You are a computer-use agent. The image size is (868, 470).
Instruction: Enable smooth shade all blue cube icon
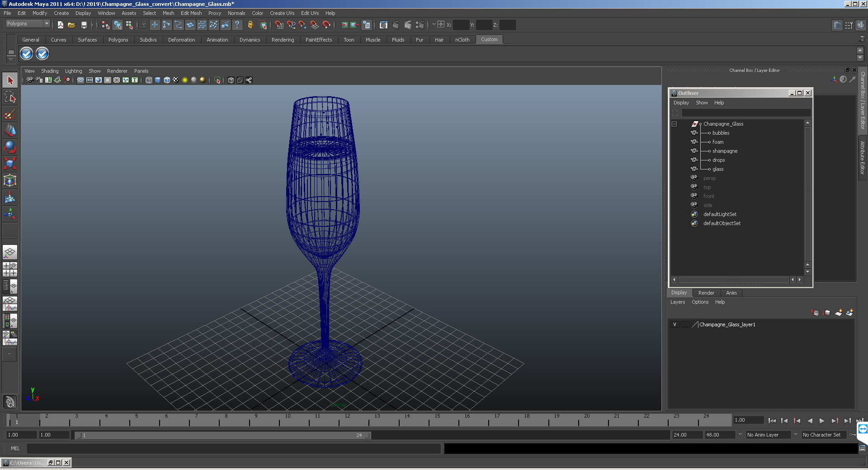[x=158, y=80]
